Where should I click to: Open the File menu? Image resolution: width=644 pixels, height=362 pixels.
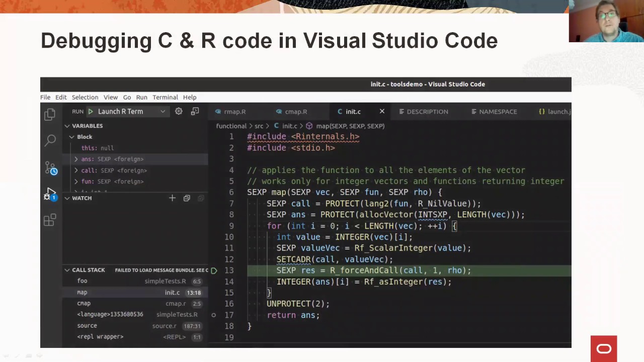click(x=45, y=97)
